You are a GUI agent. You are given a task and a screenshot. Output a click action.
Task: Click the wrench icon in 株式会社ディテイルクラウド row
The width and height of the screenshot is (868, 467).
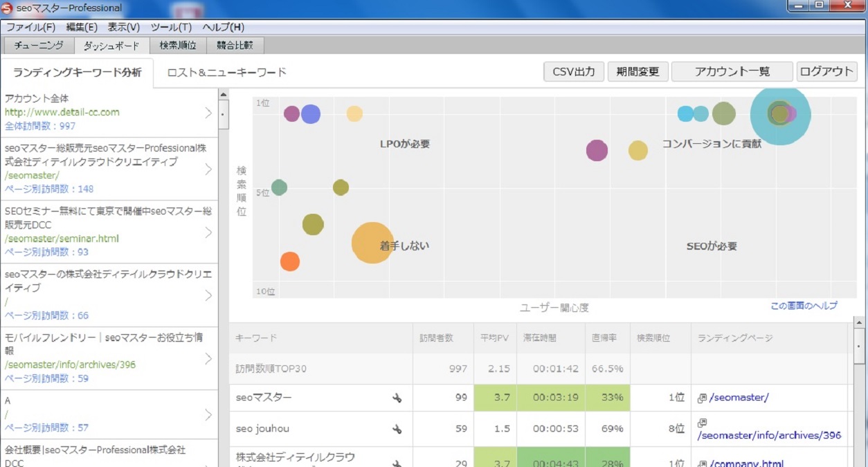(x=397, y=463)
